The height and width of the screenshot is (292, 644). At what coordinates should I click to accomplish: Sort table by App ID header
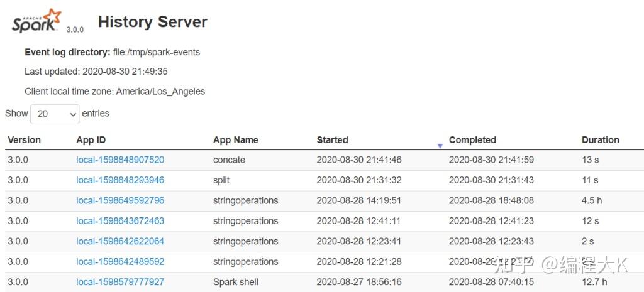click(x=91, y=140)
